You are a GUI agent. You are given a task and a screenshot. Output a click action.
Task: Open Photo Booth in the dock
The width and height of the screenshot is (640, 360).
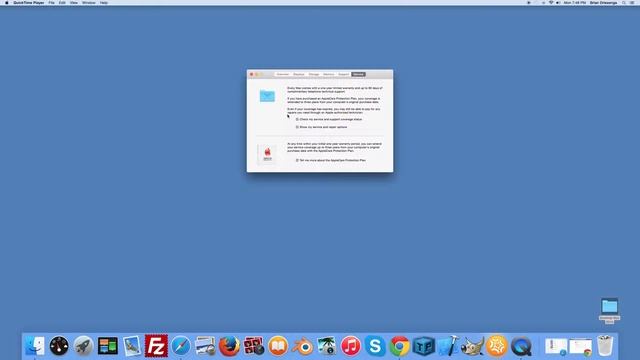click(x=253, y=346)
